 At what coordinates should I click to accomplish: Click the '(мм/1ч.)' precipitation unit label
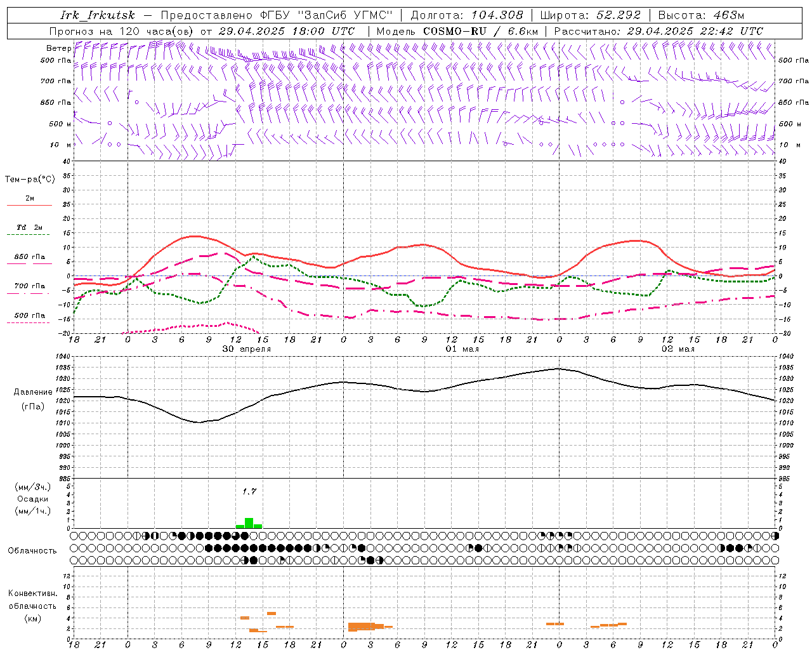tap(32, 511)
